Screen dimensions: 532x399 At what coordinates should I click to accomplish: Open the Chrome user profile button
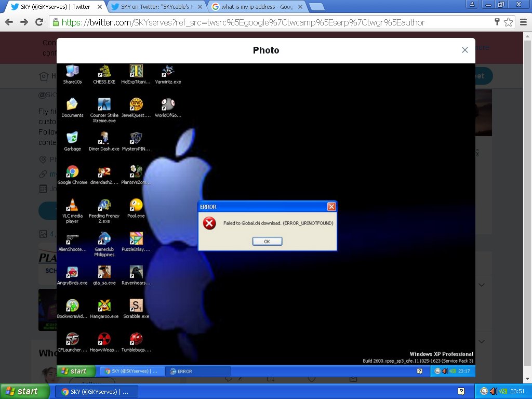[x=472, y=4]
